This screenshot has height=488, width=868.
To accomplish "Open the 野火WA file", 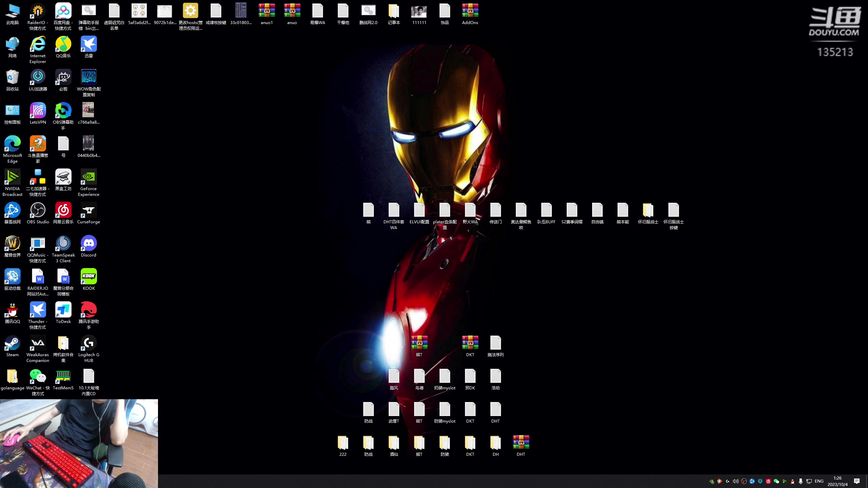I will point(470,214).
